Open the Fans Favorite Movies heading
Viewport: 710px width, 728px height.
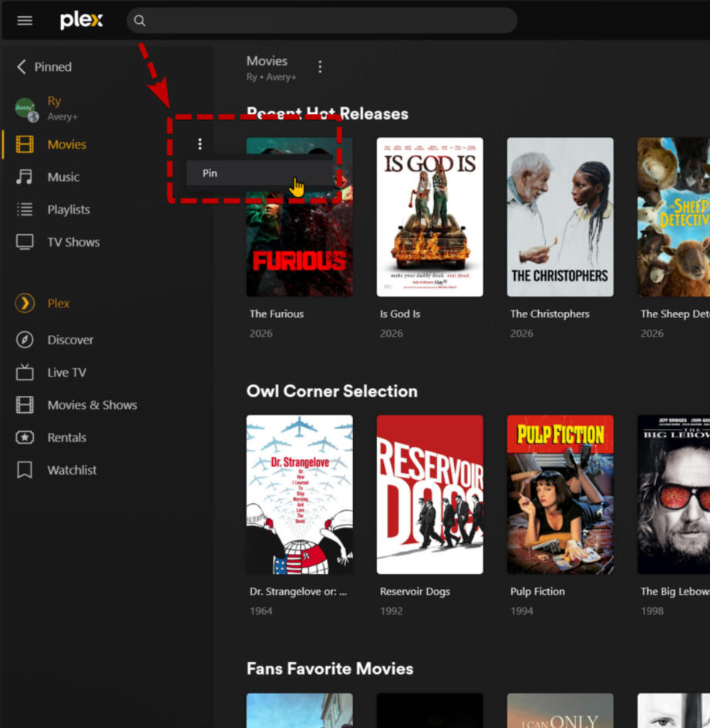click(330, 669)
